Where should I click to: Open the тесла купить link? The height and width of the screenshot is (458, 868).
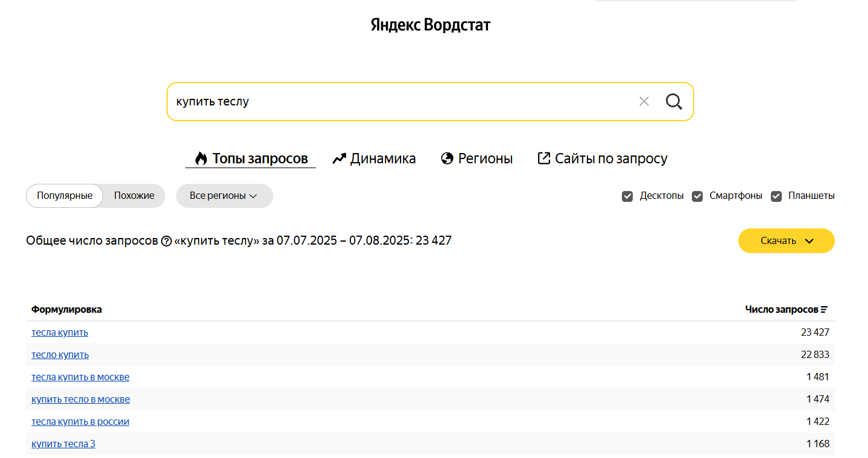tap(60, 333)
